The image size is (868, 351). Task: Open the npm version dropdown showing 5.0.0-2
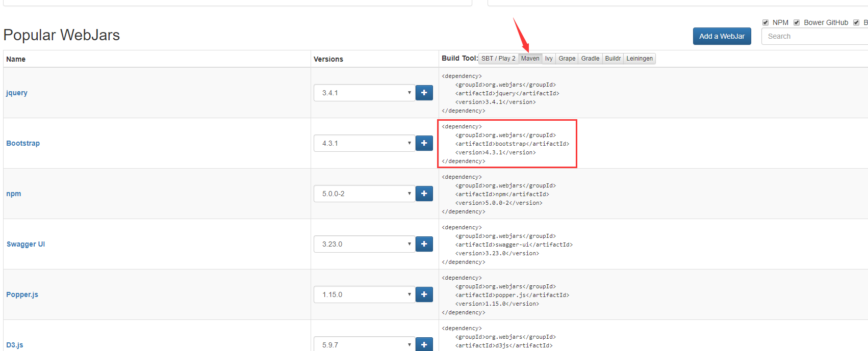click(364, 194)
